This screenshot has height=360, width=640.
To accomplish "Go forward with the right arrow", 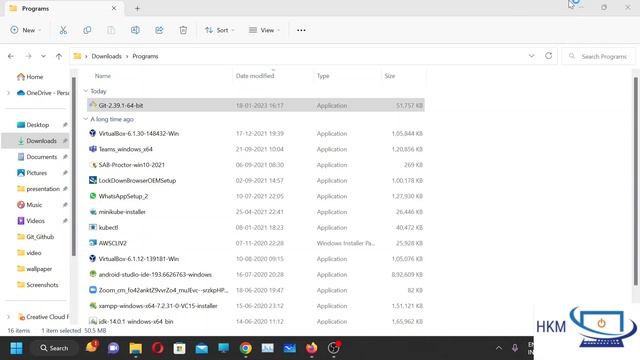I will 28,56.
